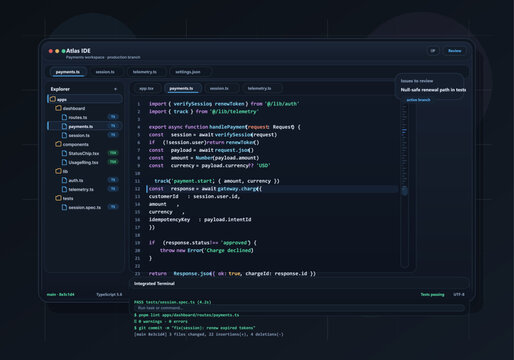Open session.spec.ts from the Explorer tree
The image size is (514, 360).
pyautogui.click(x=85, y=207)
